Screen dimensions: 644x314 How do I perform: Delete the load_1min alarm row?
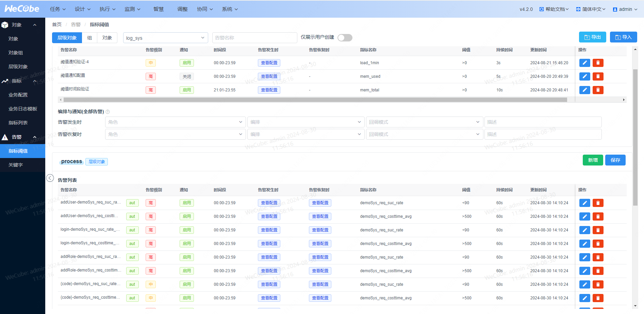[x=598, y=63]
